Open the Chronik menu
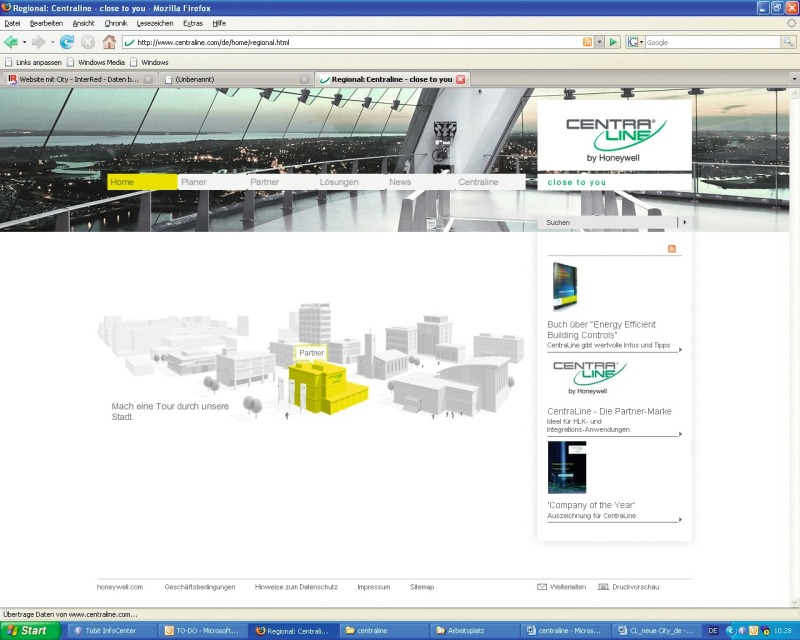This screenshot has height=640, width=800. (116, 23)
